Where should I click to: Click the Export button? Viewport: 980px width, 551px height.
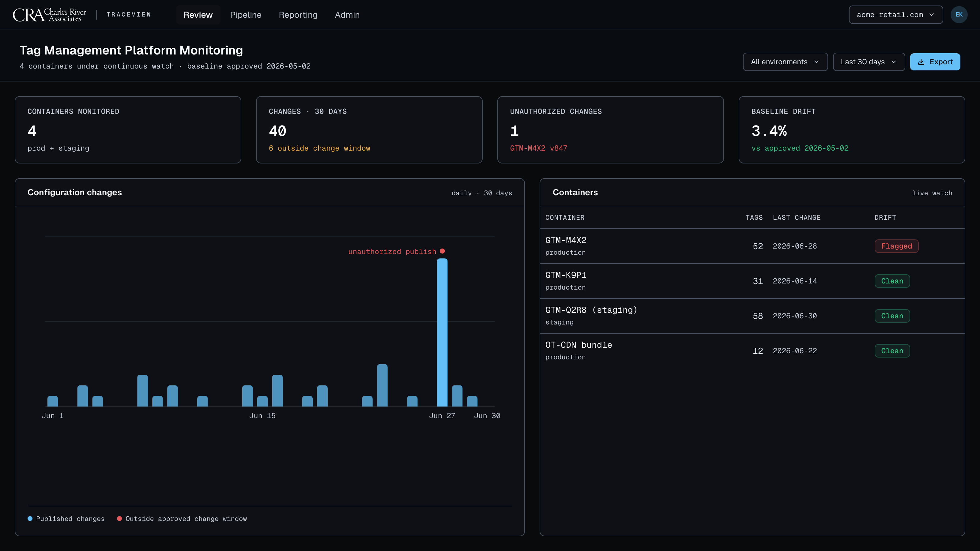(x=935, y=62)
